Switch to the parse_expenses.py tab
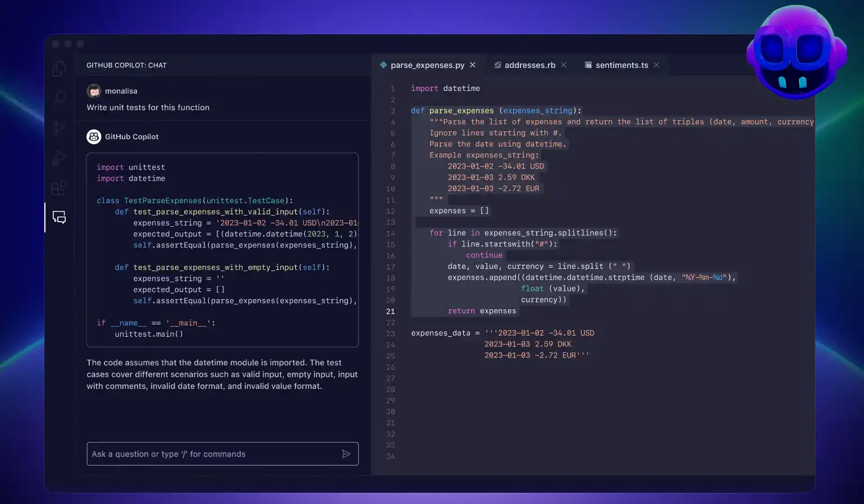Screen dimensions: 864x504 tap(427, 65)
